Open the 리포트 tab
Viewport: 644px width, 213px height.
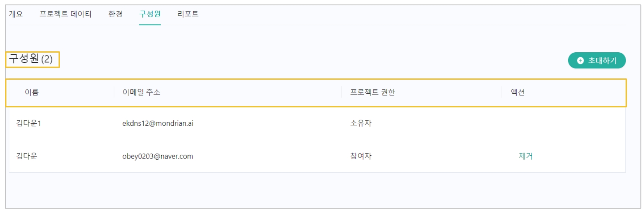188,14
